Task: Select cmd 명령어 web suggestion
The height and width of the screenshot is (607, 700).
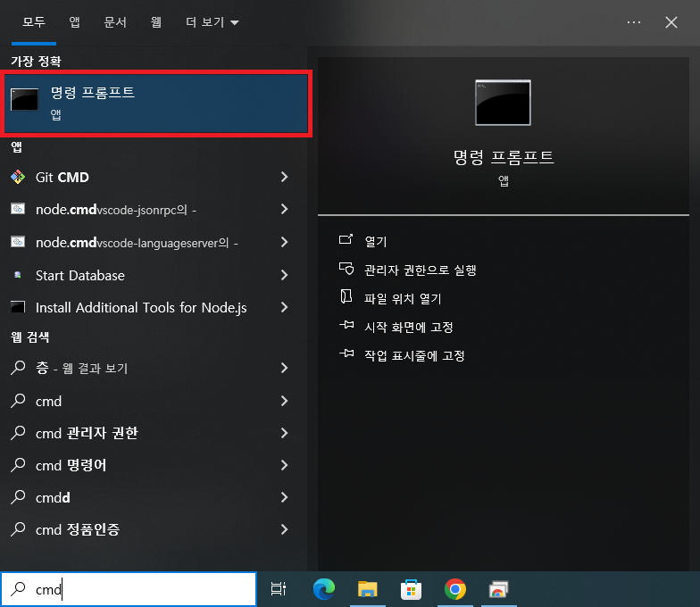Action: point(71,465)
